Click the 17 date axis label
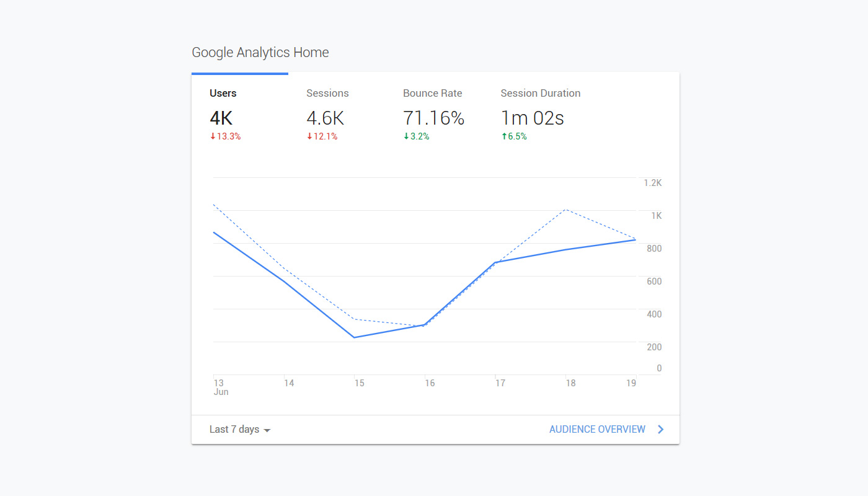Screen dimensions: 868x496 pyautogui.click(x=500, y=383)
